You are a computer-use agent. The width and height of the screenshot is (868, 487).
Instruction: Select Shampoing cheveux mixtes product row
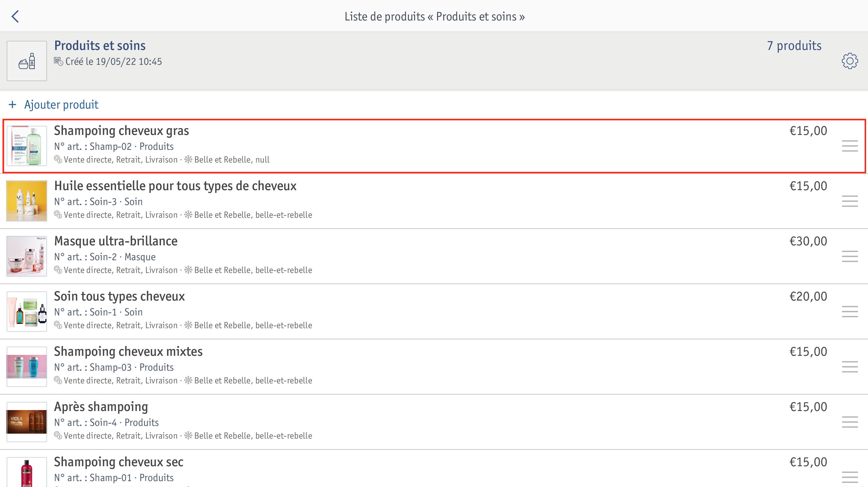point(434,367)
